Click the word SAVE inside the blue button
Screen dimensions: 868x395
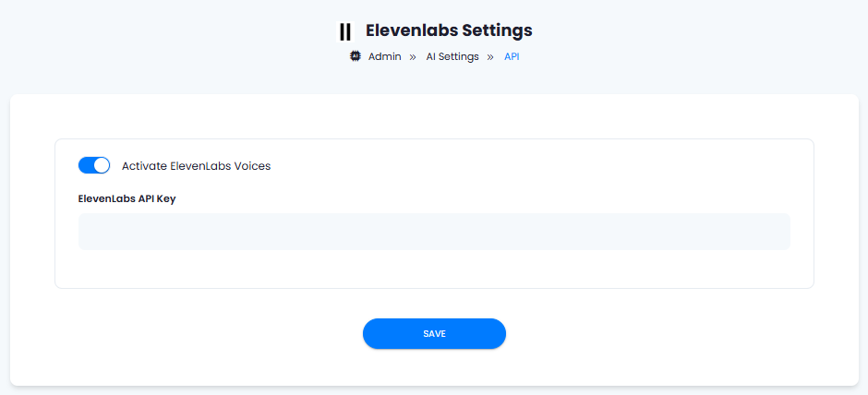434,333
